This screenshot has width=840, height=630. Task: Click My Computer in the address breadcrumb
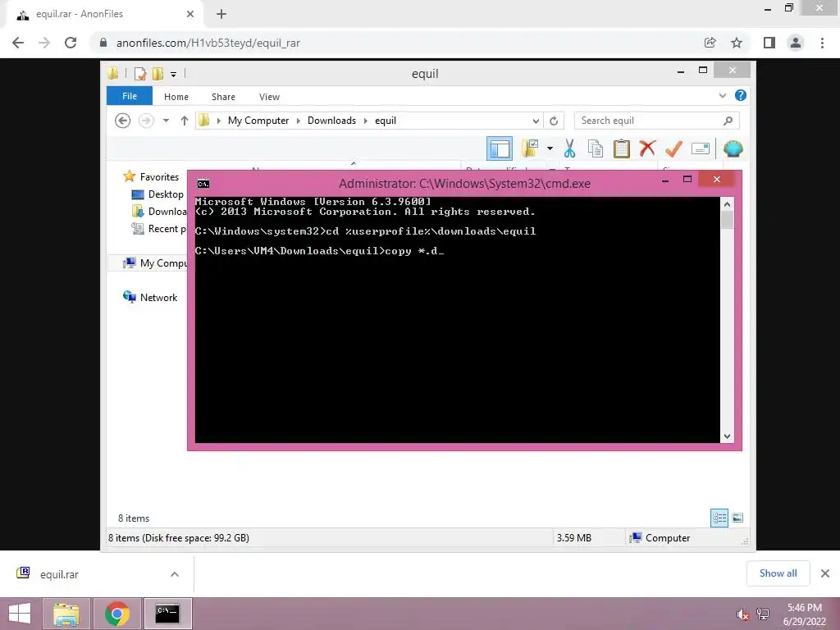click(258, 121)
